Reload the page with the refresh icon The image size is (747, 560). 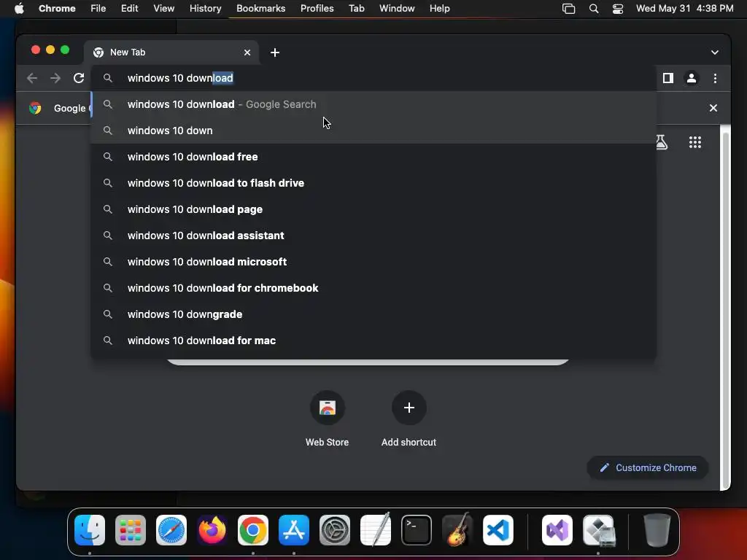(x=79, y=78)
